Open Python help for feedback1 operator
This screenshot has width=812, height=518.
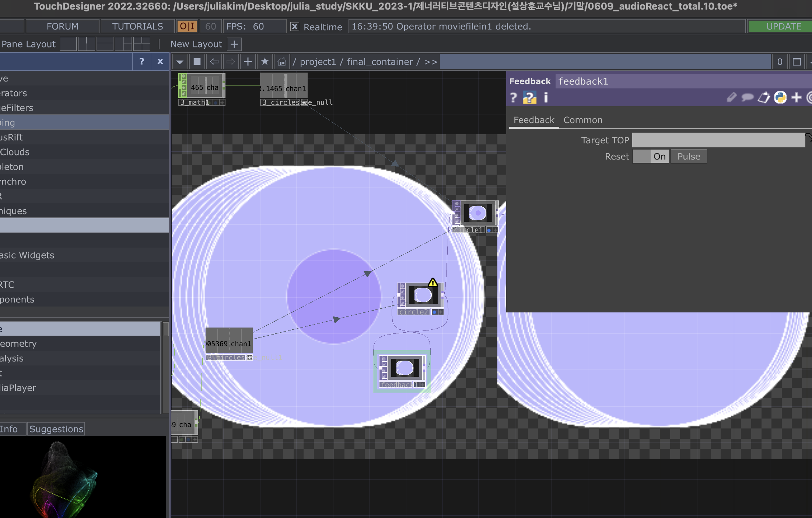tap(529, 98)
